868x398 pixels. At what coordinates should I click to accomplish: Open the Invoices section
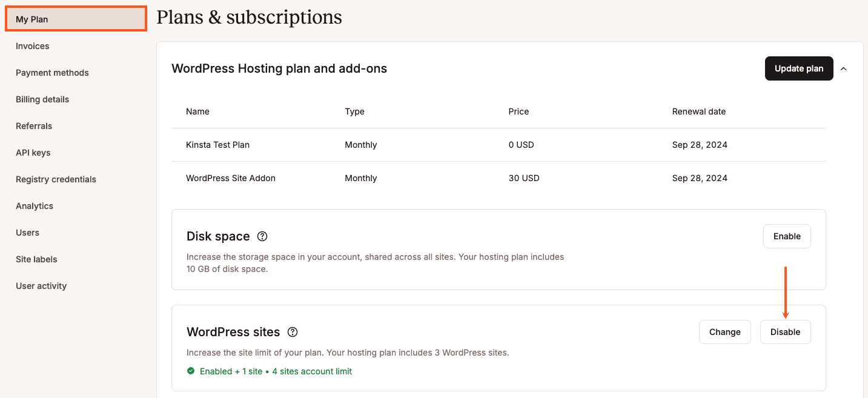click(32, 45)
